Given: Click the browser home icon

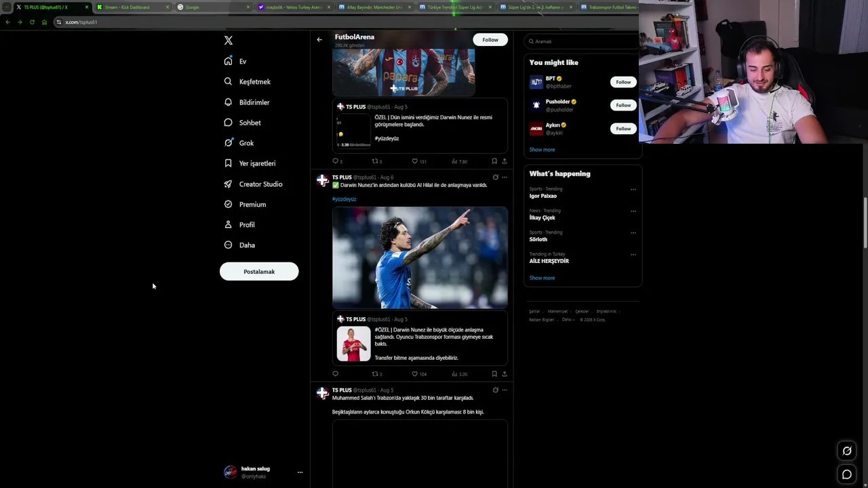Looking at the screenshot, I should click(44, 22).
